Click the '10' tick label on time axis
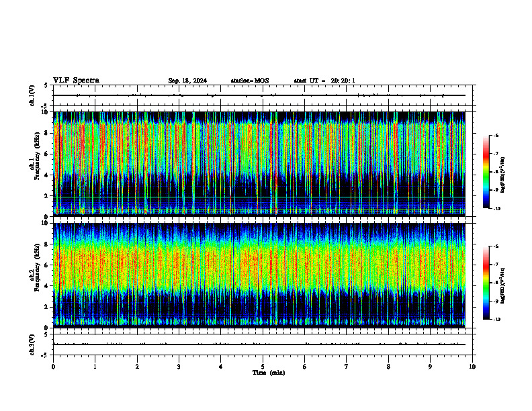 [x=472, y=367]
